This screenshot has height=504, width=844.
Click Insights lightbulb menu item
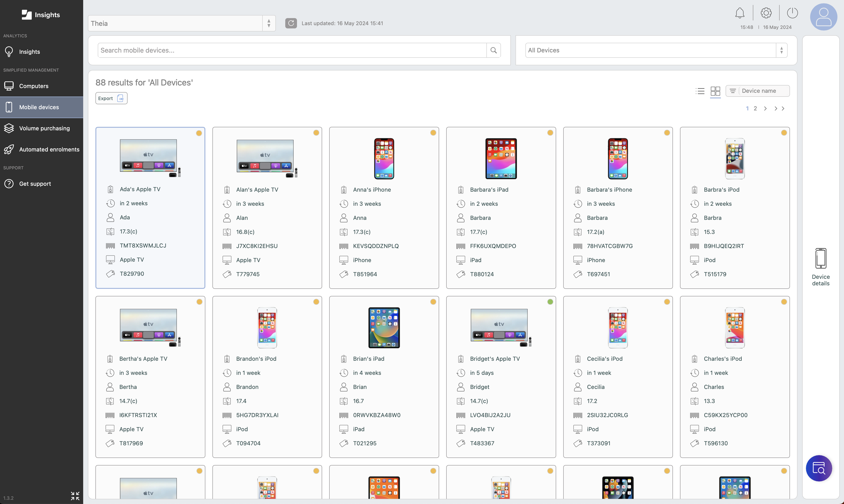41,52
